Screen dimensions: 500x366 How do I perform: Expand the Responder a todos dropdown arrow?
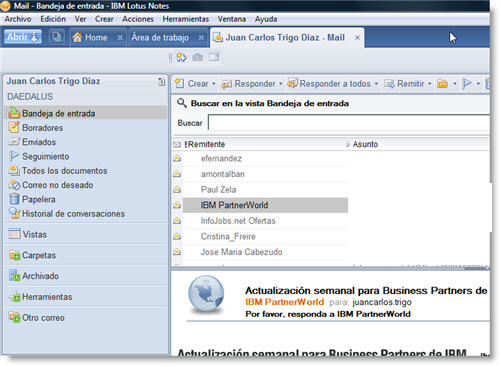click(x=376, y=84)
